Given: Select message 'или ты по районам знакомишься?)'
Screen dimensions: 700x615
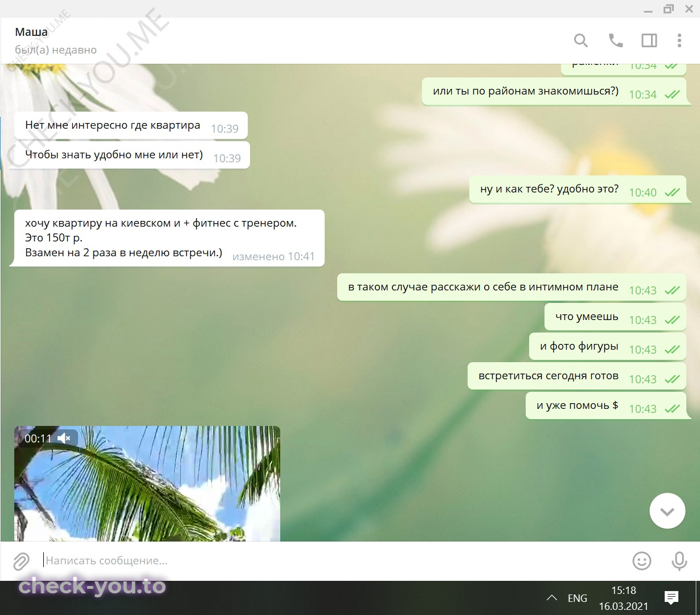Looking at the screenshot, I should 554,91.
